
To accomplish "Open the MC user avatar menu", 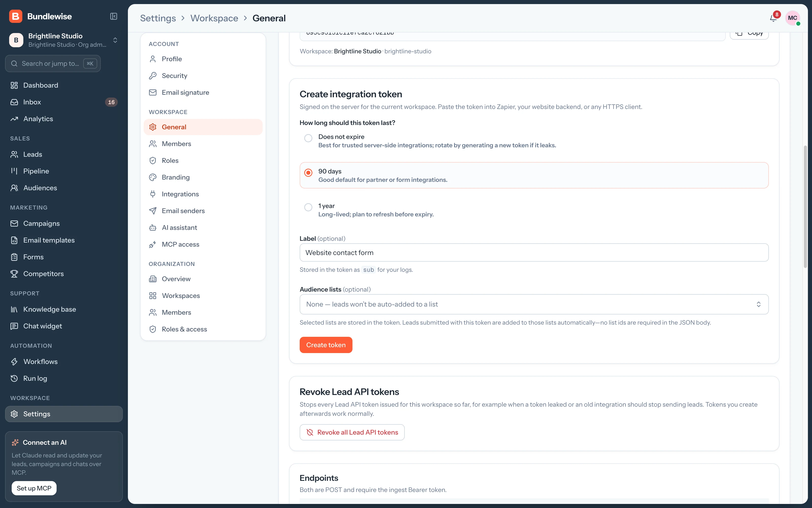I will [x=792, y=18].
